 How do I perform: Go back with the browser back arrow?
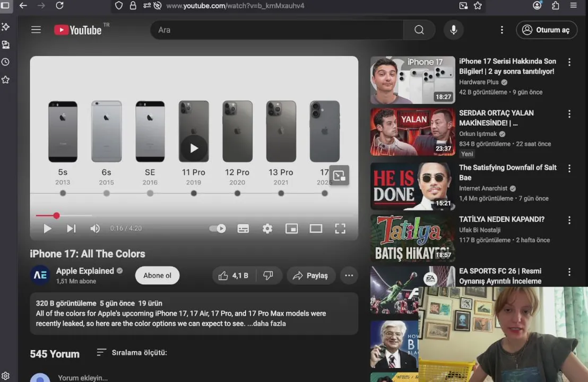click(x=23, y=6)
